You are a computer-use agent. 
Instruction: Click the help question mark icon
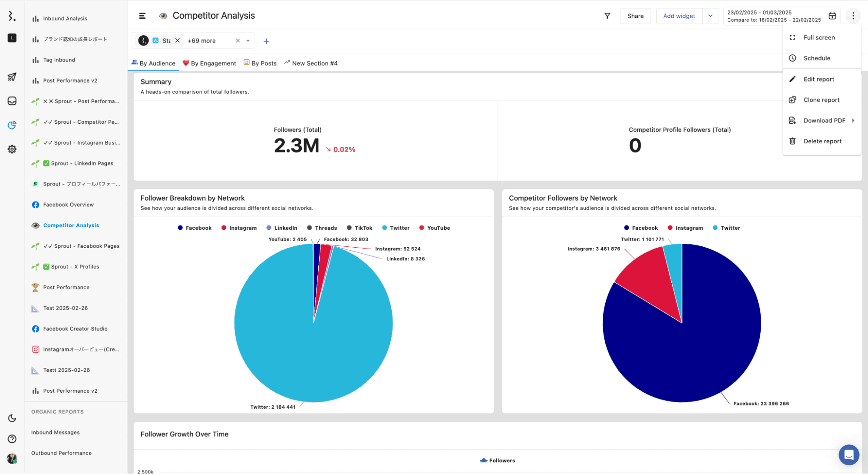tap(12, 439)
